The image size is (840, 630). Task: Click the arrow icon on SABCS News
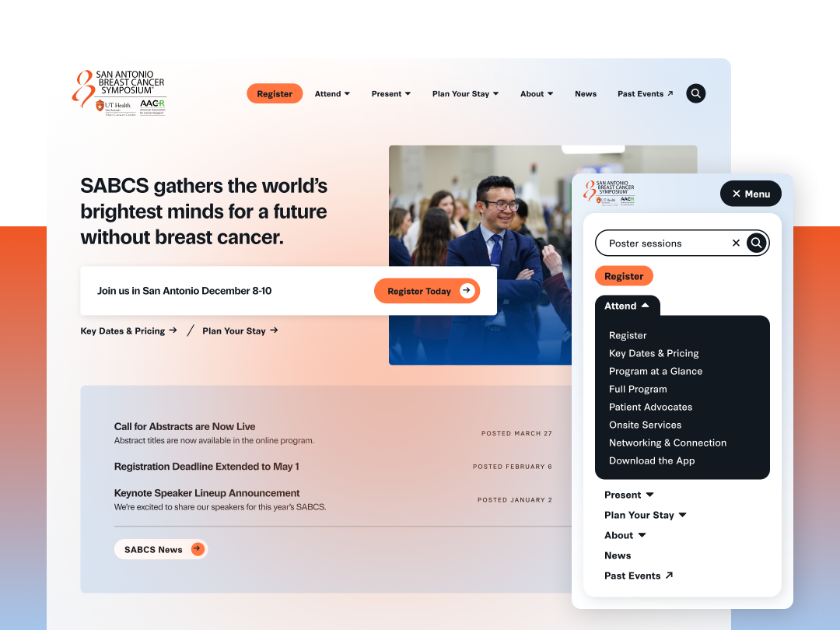(x=198, y=549)
